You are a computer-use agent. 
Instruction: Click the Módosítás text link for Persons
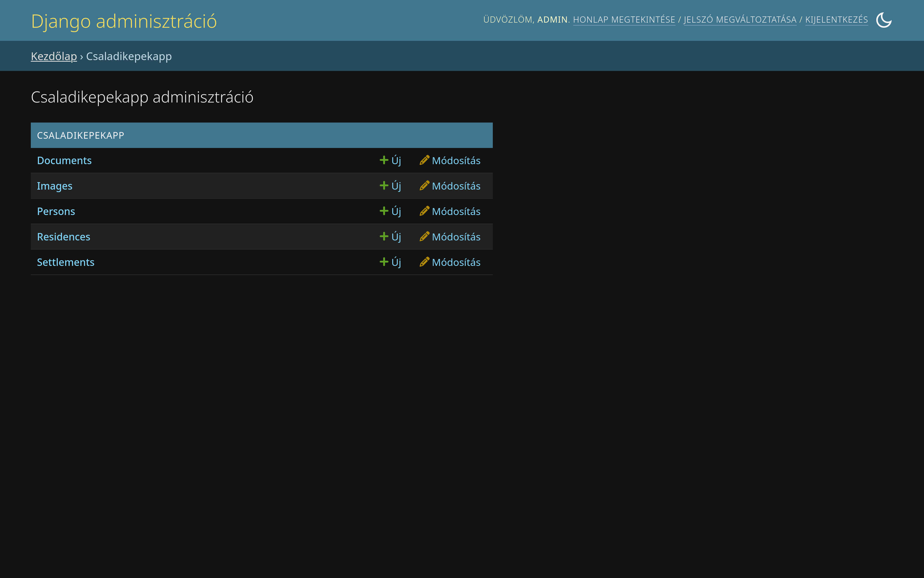pos(456,211)
